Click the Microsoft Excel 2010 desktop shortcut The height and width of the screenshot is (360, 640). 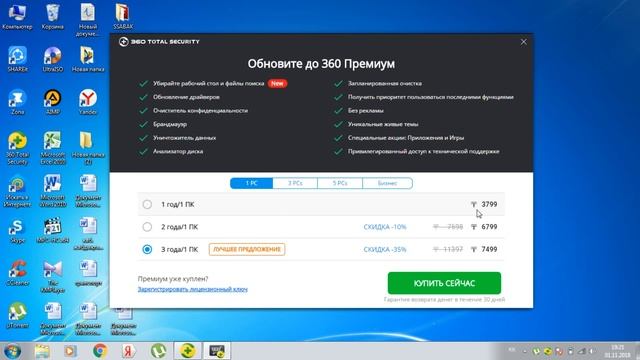[x=53, y=148]
